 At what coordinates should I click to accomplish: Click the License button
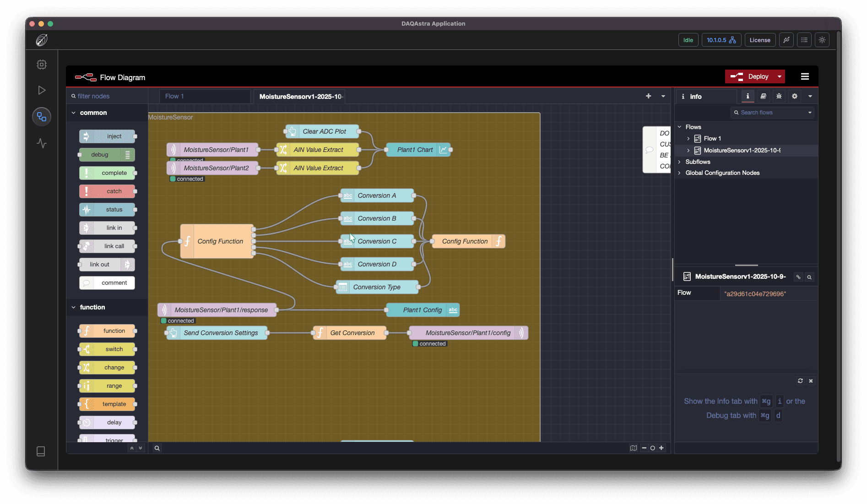[759, 40]
